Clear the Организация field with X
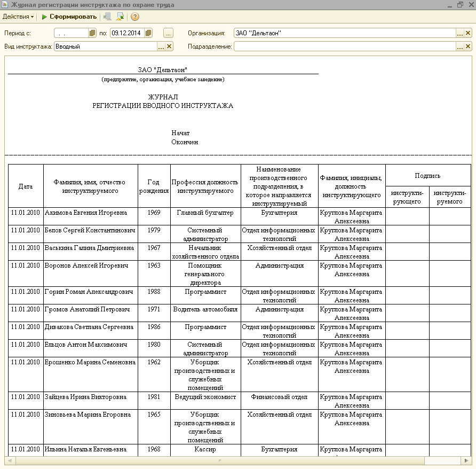This screenshot has width=476, height=469. pyautogui.click(x=468, y=33)
